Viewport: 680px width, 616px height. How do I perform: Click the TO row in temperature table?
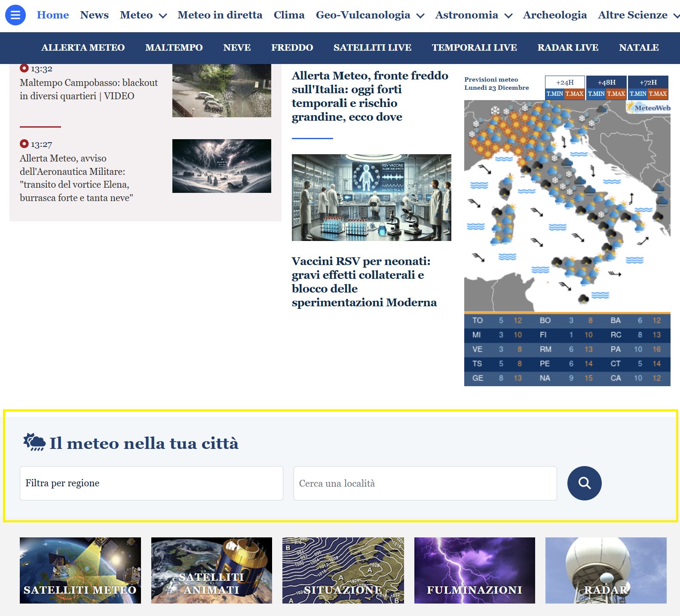coord(497,320)
